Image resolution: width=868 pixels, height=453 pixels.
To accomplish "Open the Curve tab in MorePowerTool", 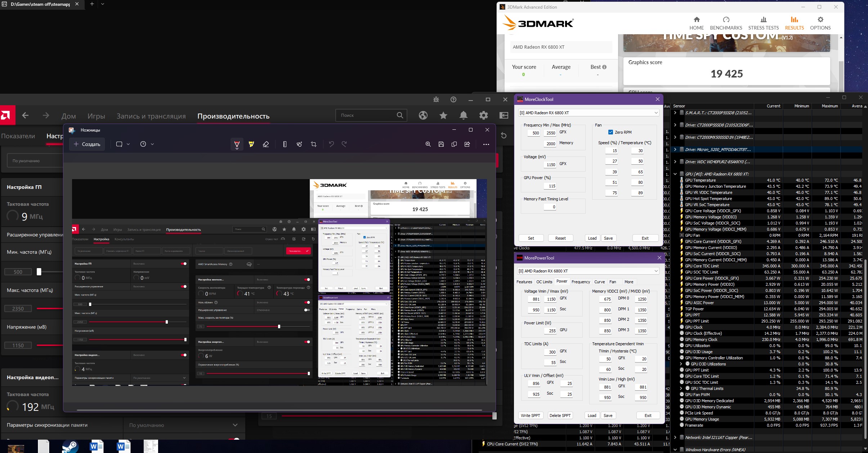I will (x=600, y=282).
